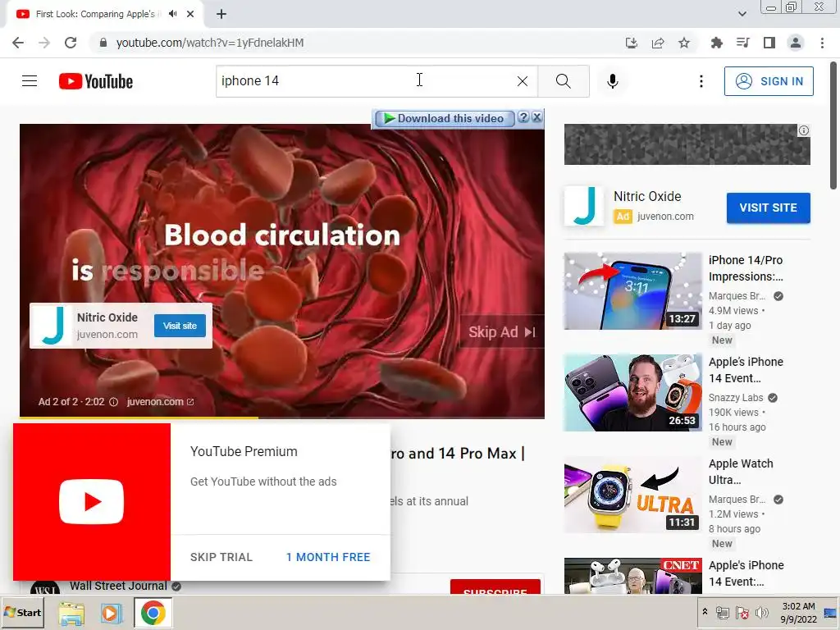Open a new tab with plus button

pos(221,14)
